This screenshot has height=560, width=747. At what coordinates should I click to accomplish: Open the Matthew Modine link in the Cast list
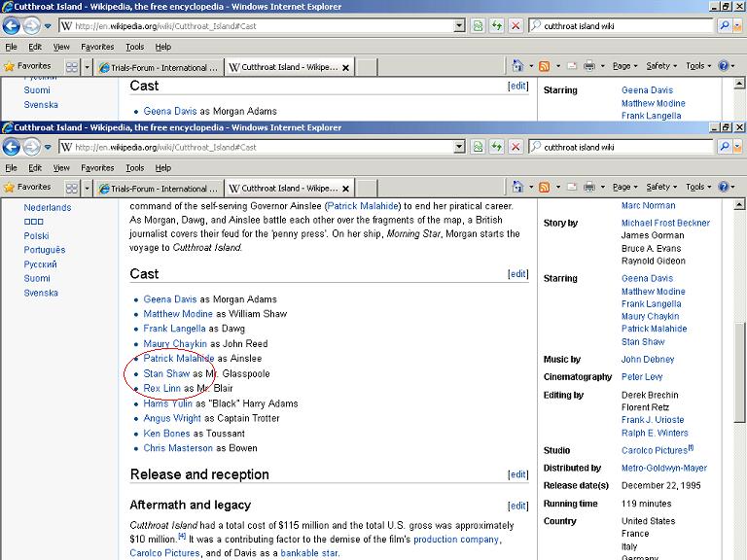pos(178,314)
